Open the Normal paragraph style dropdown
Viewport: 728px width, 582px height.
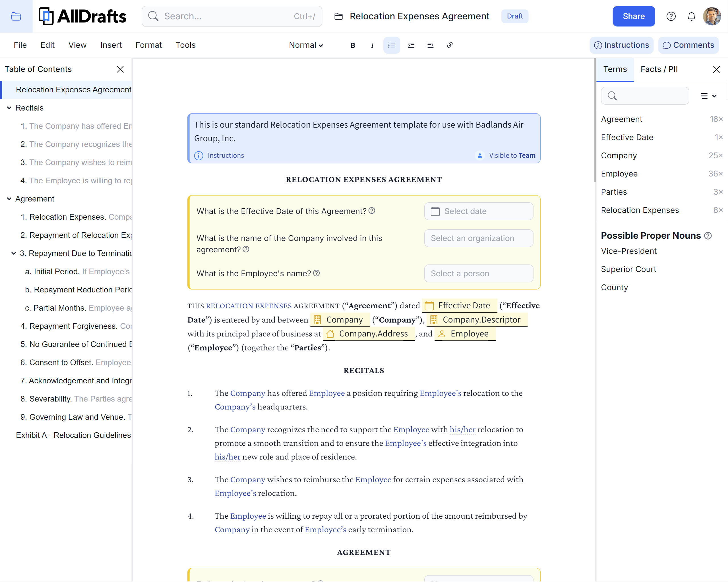click(306, 45)
